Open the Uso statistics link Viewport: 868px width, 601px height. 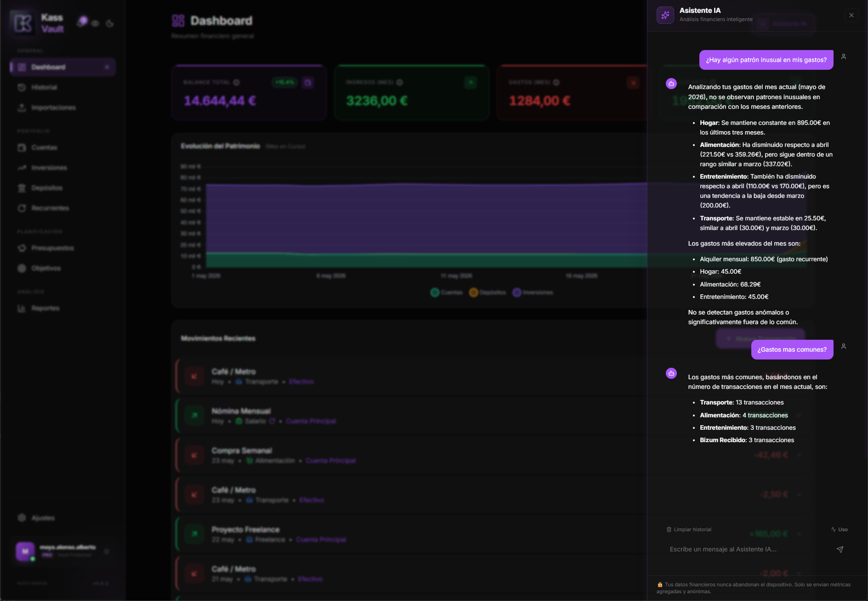pos(839,529)
